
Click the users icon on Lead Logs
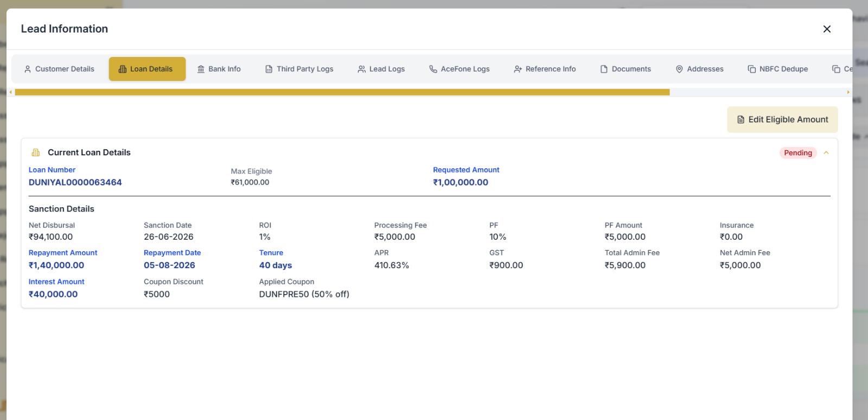[x=362, y=69]
